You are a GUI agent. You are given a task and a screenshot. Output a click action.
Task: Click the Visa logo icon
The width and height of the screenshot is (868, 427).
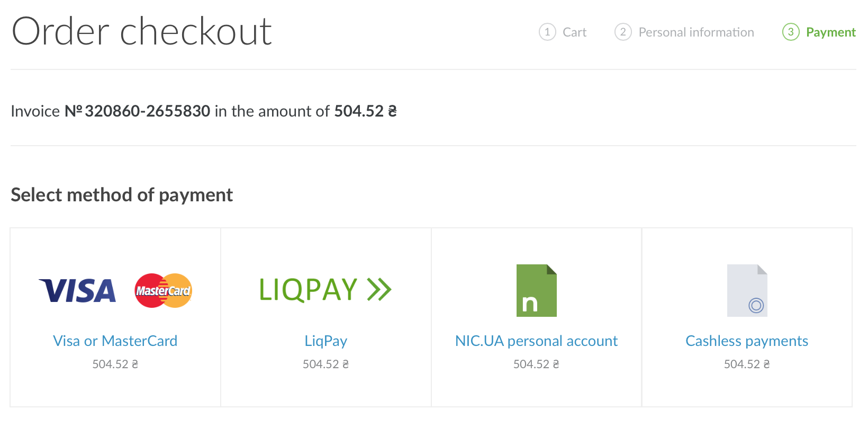click(78, 291)
